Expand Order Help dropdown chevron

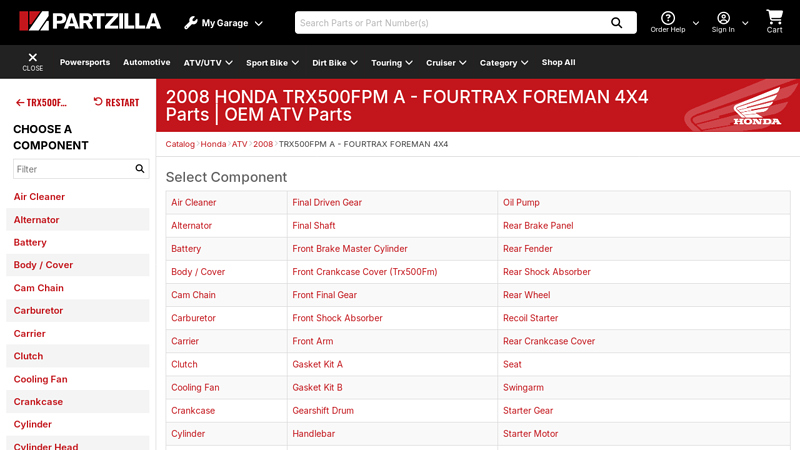[x=695, y=23]
